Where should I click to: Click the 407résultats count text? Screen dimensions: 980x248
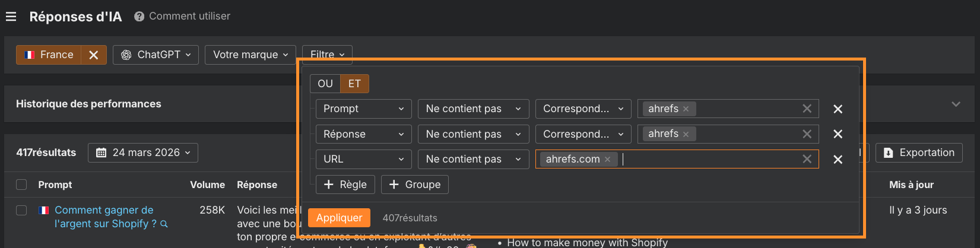coord(410,218)
